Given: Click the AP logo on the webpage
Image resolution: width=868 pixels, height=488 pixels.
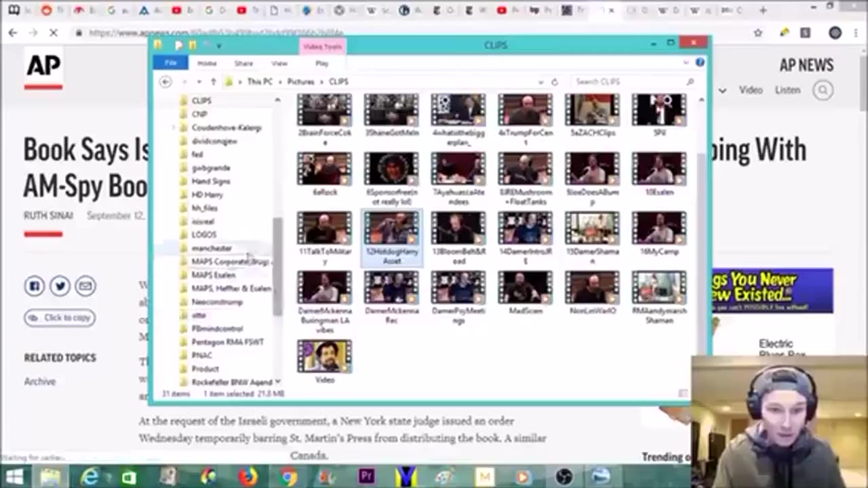Looking at the screenshot, I should 43,68.
